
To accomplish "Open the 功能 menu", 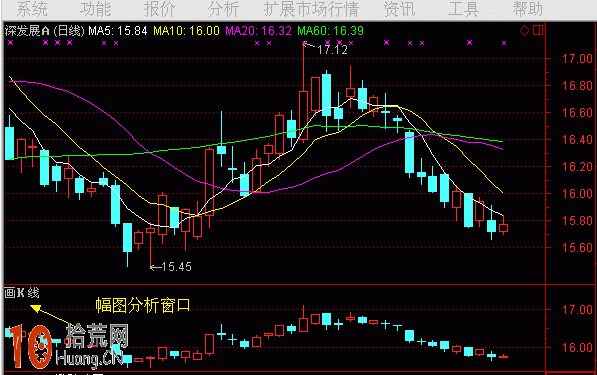I will 96,9.
